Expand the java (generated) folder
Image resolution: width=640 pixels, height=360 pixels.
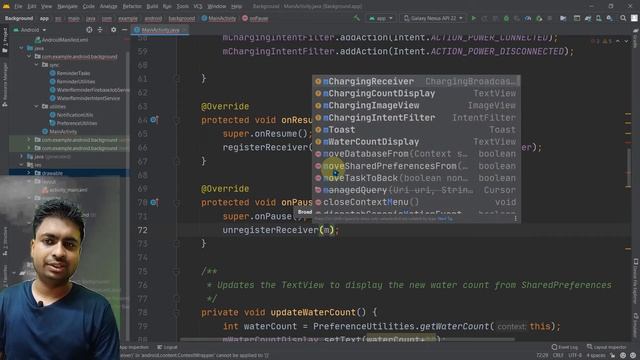[x=21, y=156]
